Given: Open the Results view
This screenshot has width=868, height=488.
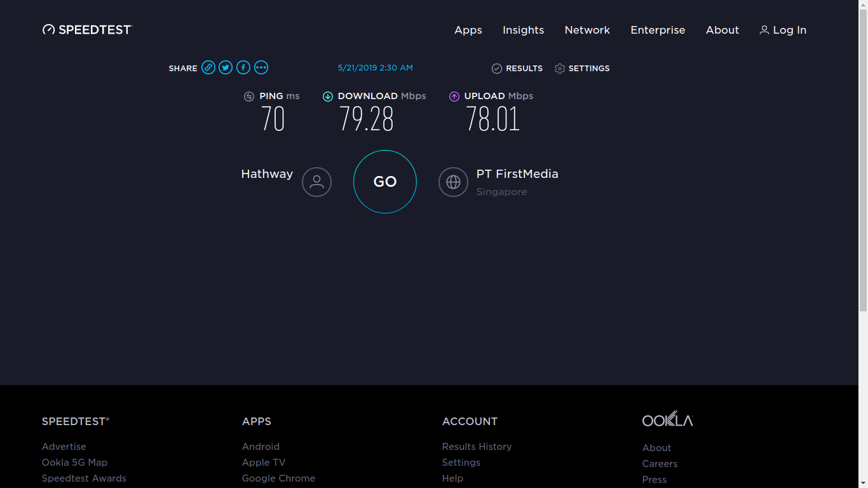Looking at the screenshot, I should coord(517,69).
